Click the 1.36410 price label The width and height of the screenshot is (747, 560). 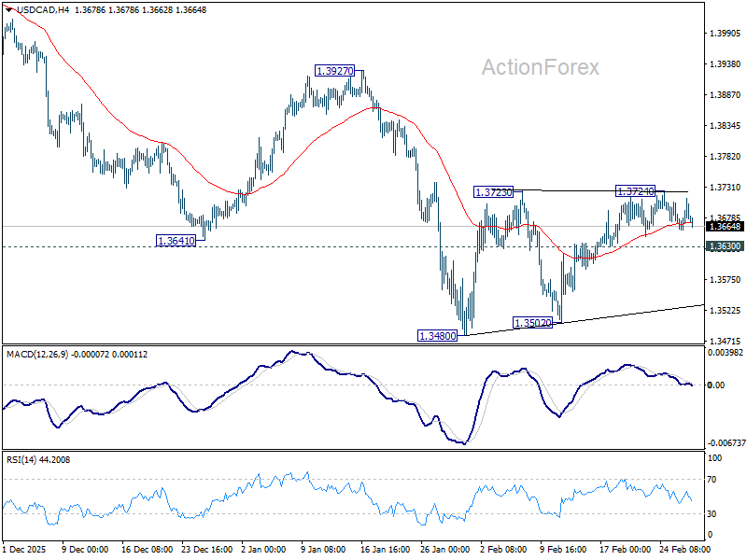click(x=176, y=241)
